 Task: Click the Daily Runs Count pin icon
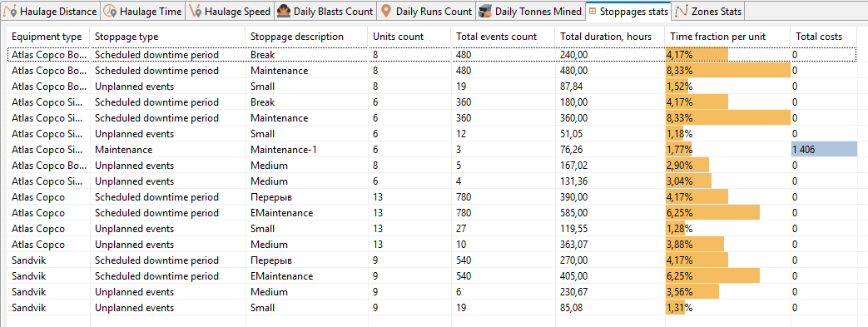click(x=386, y=11)
